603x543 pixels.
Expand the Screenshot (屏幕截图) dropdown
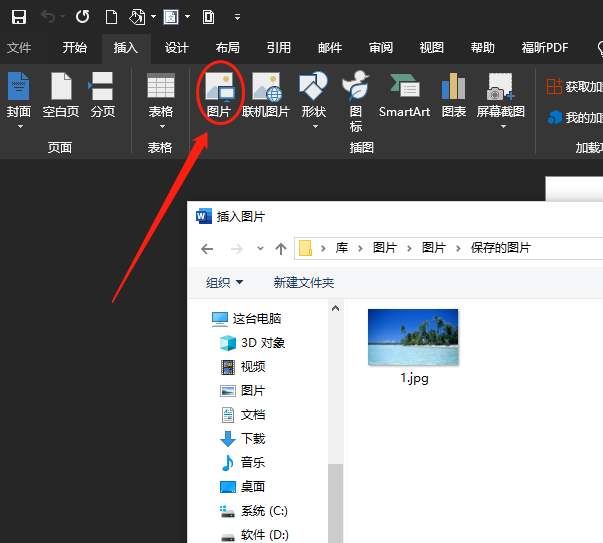(501, 100)
